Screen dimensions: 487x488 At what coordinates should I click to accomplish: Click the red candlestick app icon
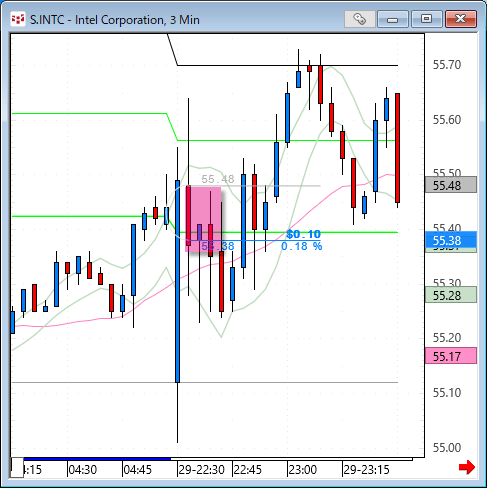tap(18, 19)
